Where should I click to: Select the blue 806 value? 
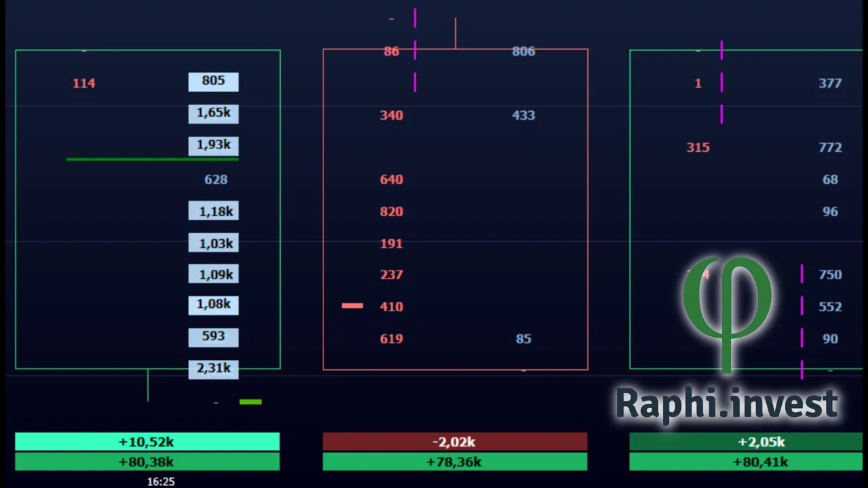click(x=524, y=52)
